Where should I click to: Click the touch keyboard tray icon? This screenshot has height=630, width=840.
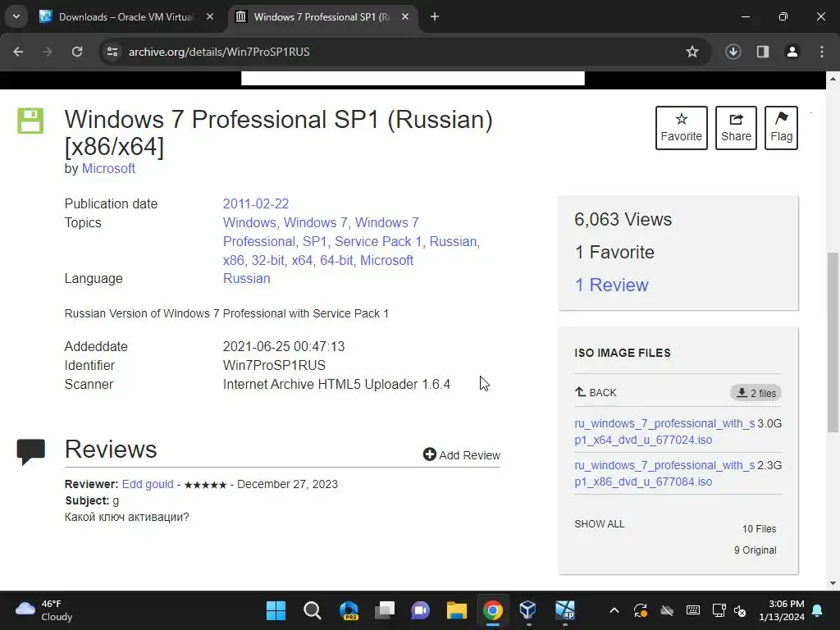[692, 610]
